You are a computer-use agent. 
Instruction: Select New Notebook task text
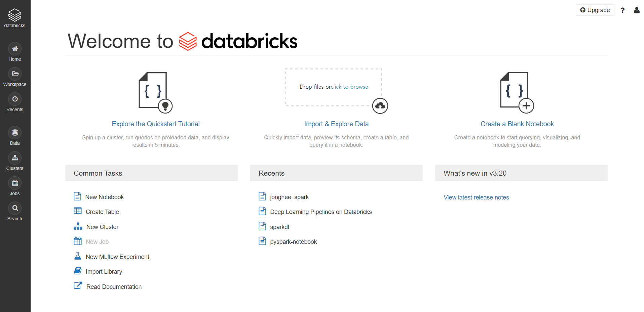(105, 197)
